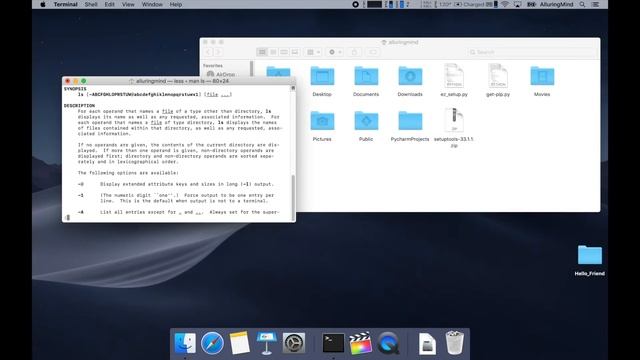Image resolution: width=640 pixels, height=360 pixels.
Task: Select the setuptools zip file in Finder
Action: (454, 120)
